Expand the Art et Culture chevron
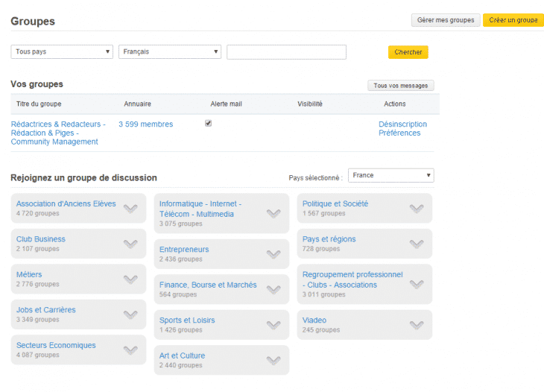544x392 pixels. coord(273,361)
